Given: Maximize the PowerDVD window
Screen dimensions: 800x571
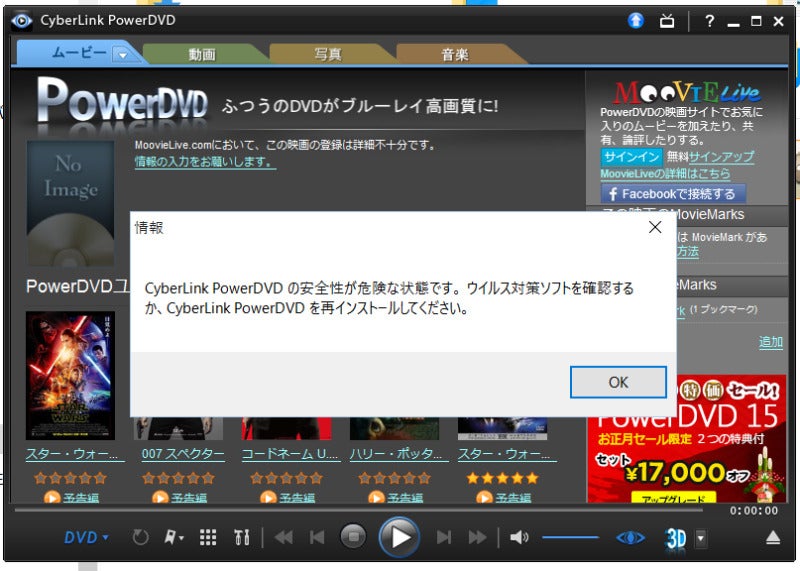Looking at the screenshot, I should [x=756, y=21].
